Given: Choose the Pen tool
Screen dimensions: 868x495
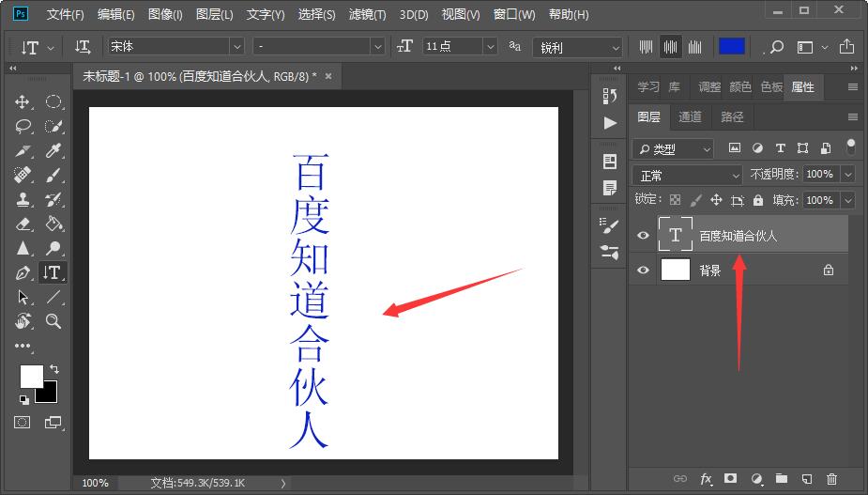Looking at the screenshot, I should (23, 273).
